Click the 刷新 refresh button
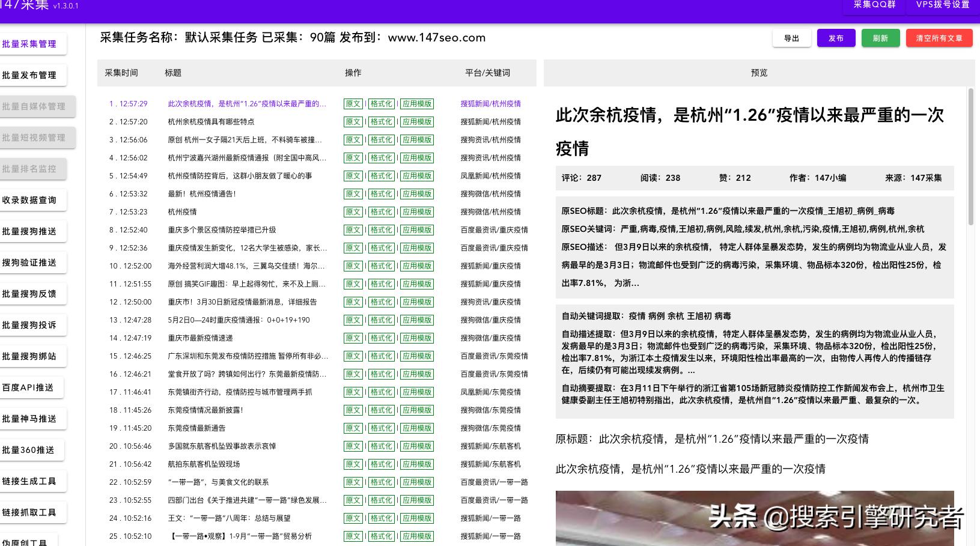 tap(880, 37)
